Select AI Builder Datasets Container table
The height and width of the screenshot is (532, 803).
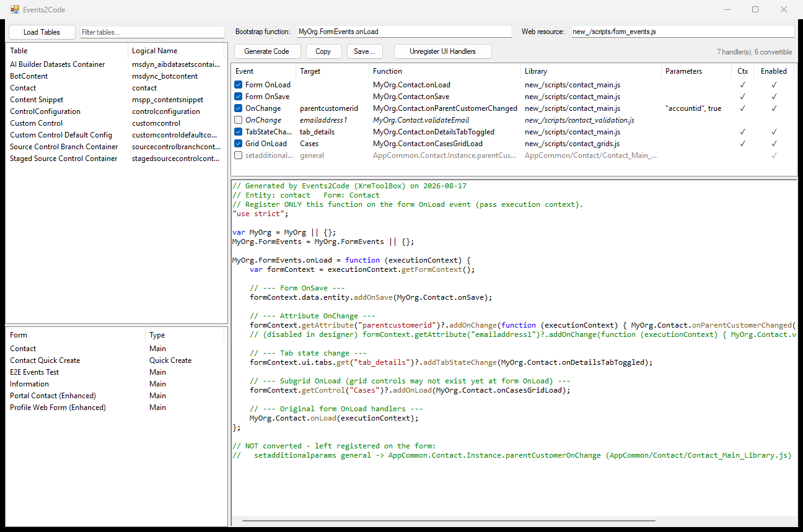(x=116, y=64)
